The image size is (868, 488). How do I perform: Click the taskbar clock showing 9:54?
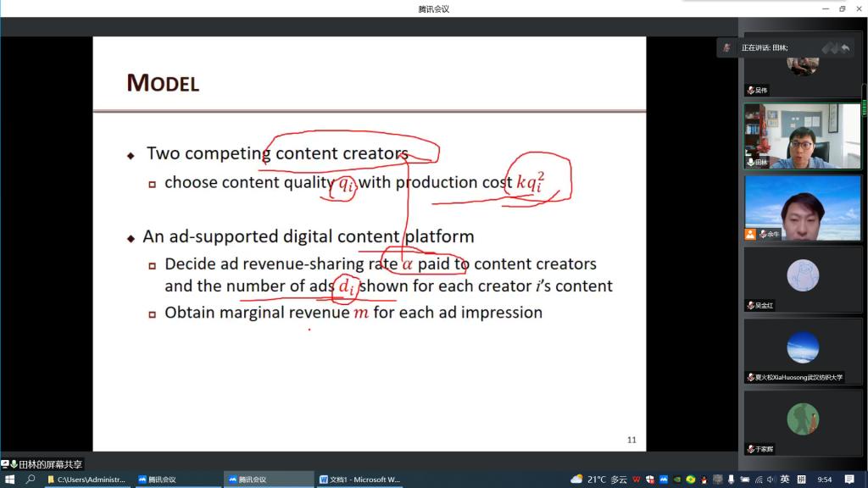point(824,480)
